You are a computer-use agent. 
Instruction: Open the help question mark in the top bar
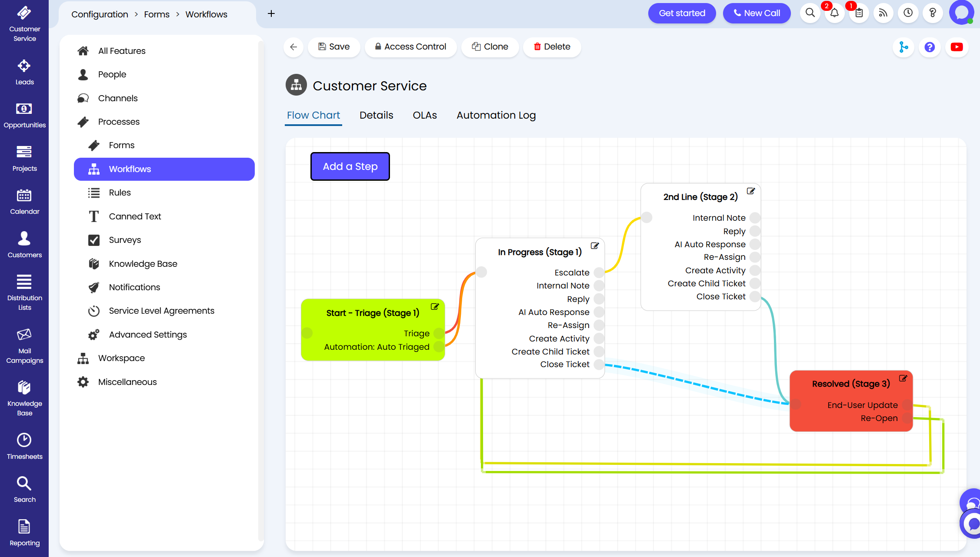pyautogui.click(x=933, y=13)
